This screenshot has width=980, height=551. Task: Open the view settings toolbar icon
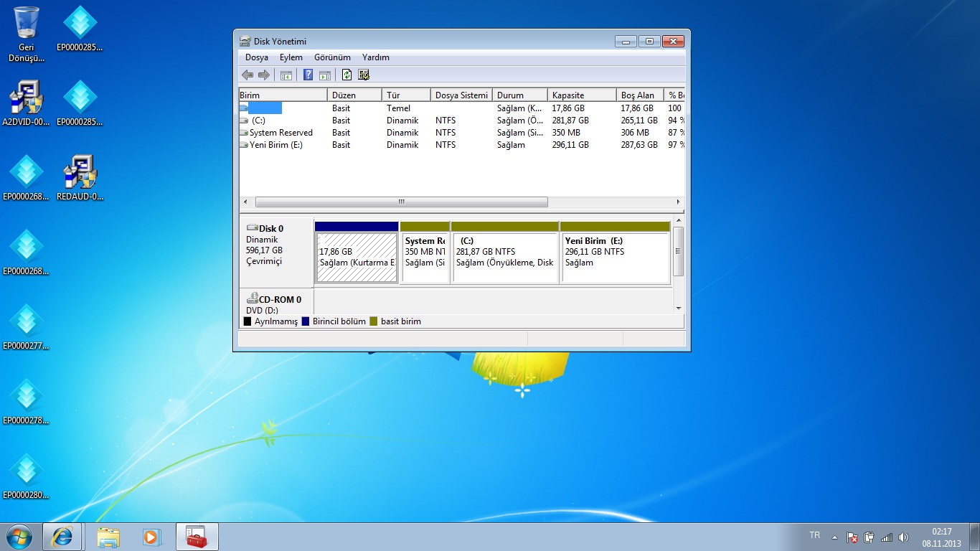[x=363, y=75]
